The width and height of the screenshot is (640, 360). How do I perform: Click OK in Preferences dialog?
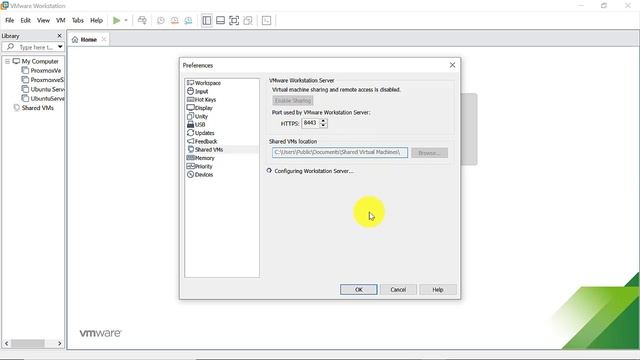[x=359, y=289]
